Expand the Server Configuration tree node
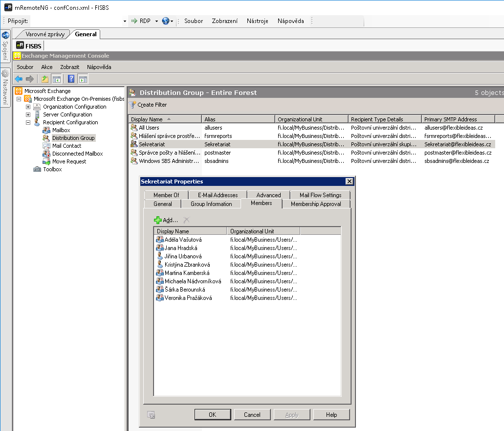 28,114
